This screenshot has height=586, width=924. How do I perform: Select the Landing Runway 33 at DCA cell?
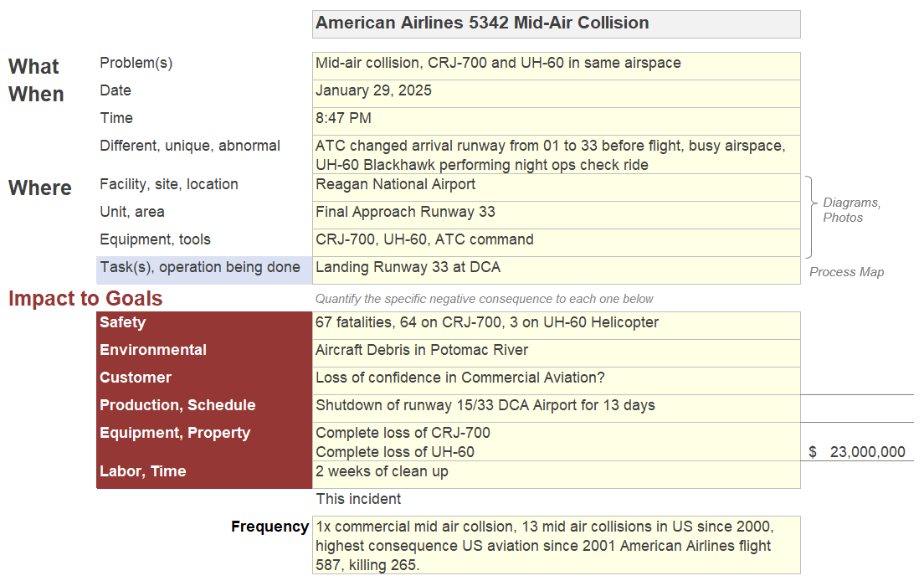coord(556,270)
